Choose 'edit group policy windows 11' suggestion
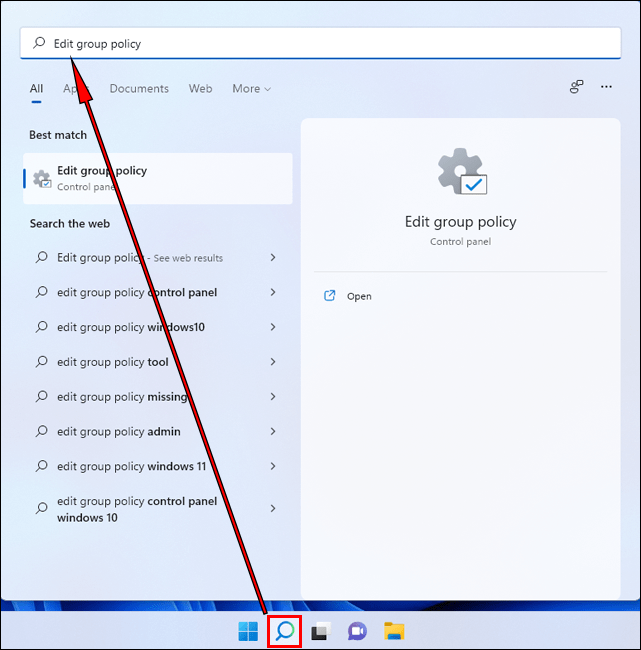641x650 pixels. tap(132, 467)
